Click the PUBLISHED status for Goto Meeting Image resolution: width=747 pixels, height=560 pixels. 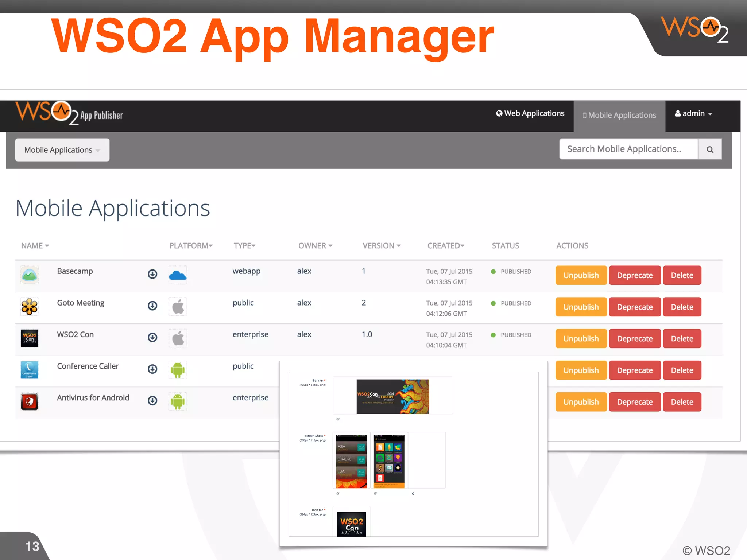tap(511, 303)
